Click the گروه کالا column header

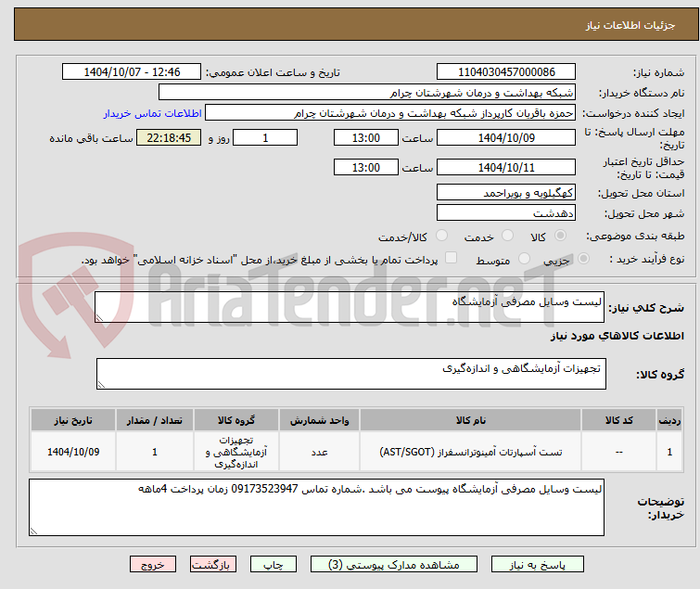pos(236,420)
